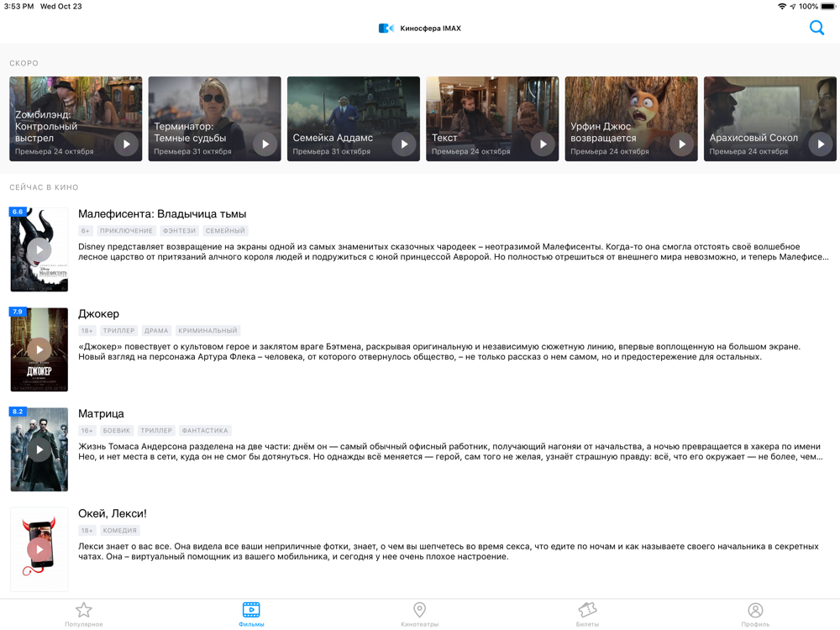Open the Профиль tab

coord(755,614)
